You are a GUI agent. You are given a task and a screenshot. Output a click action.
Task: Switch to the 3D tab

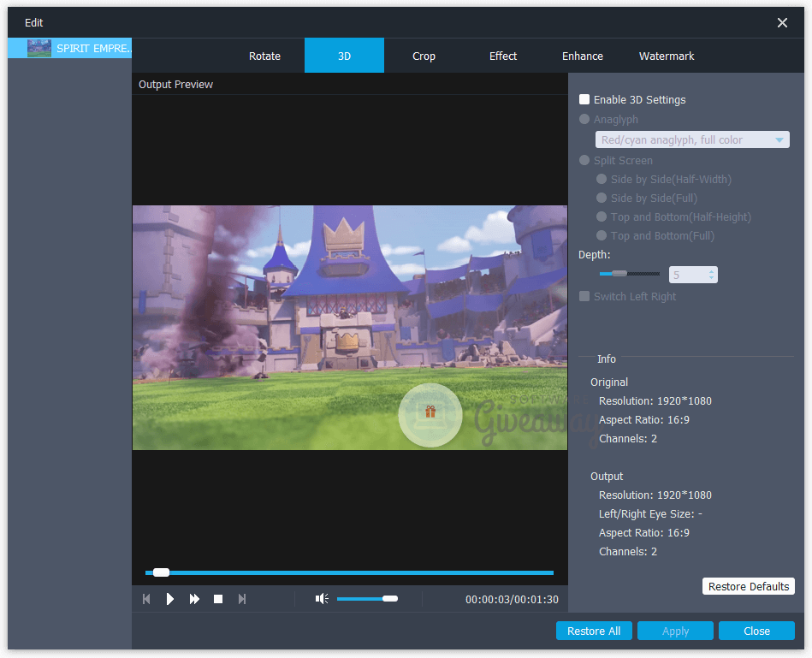344,56
